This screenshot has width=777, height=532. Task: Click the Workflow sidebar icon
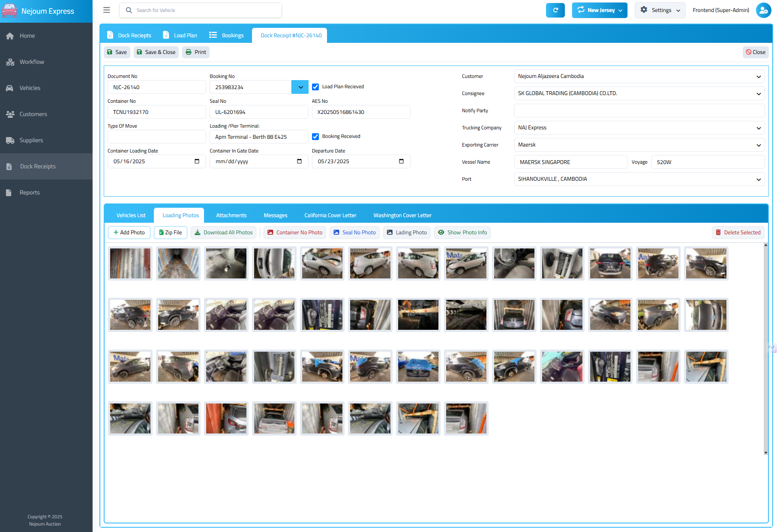pyautogui.click(x=10, y=62)
